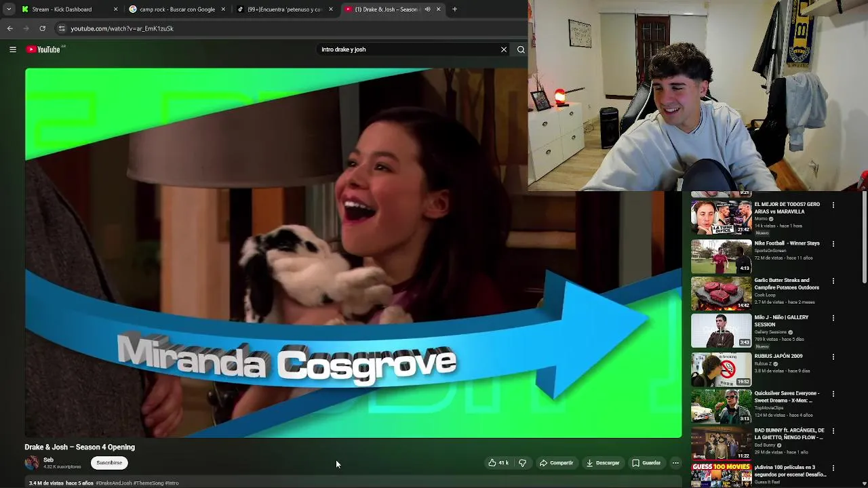Viewport: 868px width, 488px height.
Task: Open options menu for GERO ARIAS video
Action: pyautogui.click(x=833, y=205)
